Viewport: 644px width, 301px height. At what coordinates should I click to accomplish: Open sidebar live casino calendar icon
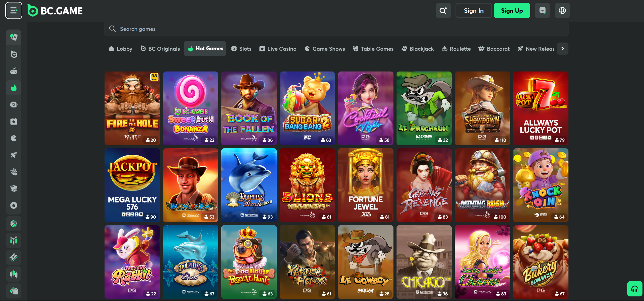14,121
